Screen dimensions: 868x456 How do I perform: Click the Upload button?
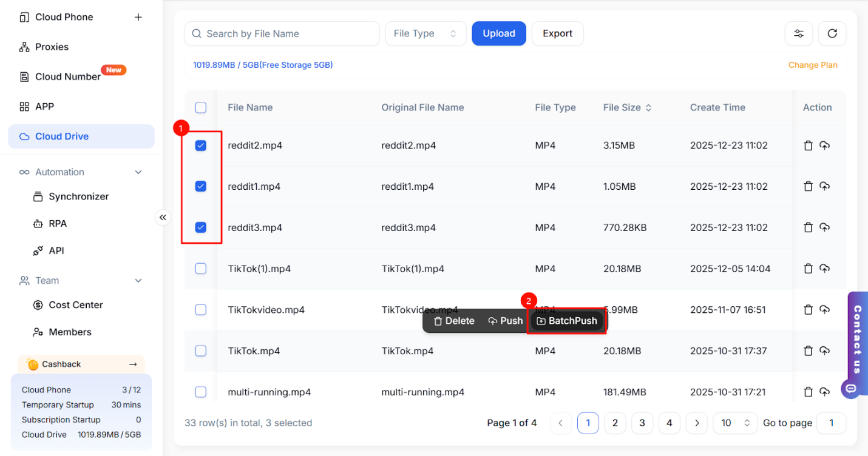499,34
